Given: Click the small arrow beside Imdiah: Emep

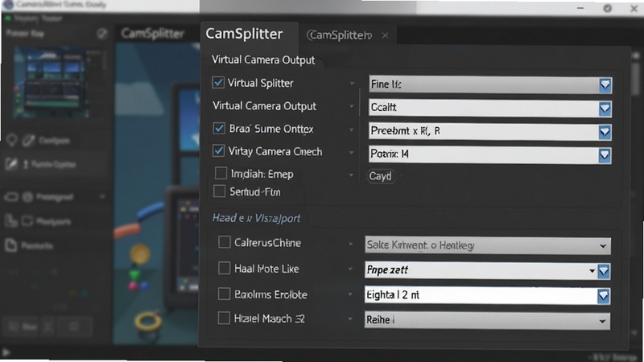Looking at the screenshot, I should tap(351, 175).
